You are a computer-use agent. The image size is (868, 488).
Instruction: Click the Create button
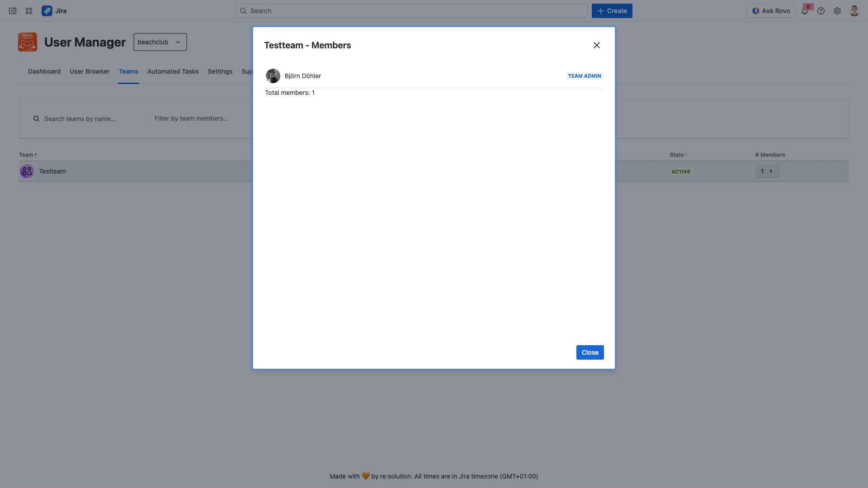click(612, 10)
